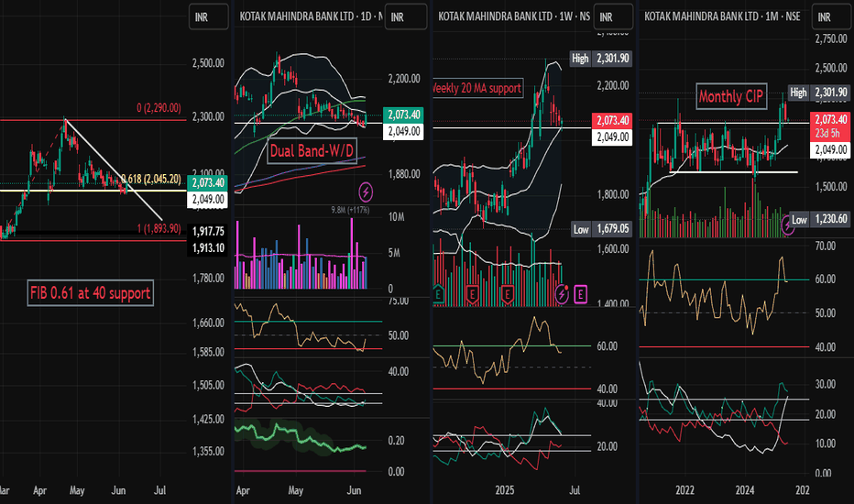Open INR currency selector on leftmost chart
Image resolution: width=854 pixels, height=504 pixels.
pyautogui.click(x=208, y=16)
